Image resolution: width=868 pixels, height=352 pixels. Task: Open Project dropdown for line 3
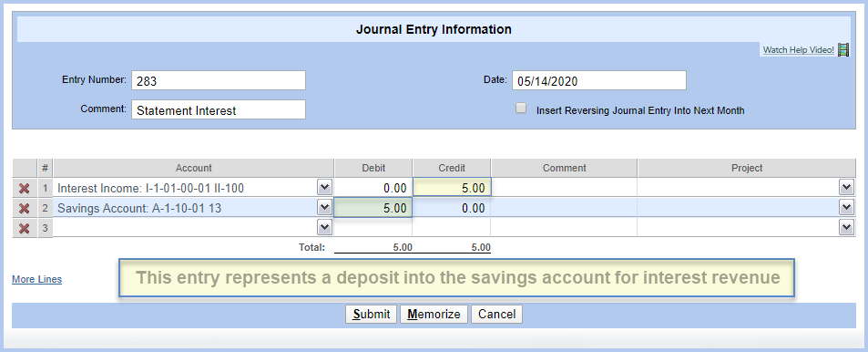point(846,227)
